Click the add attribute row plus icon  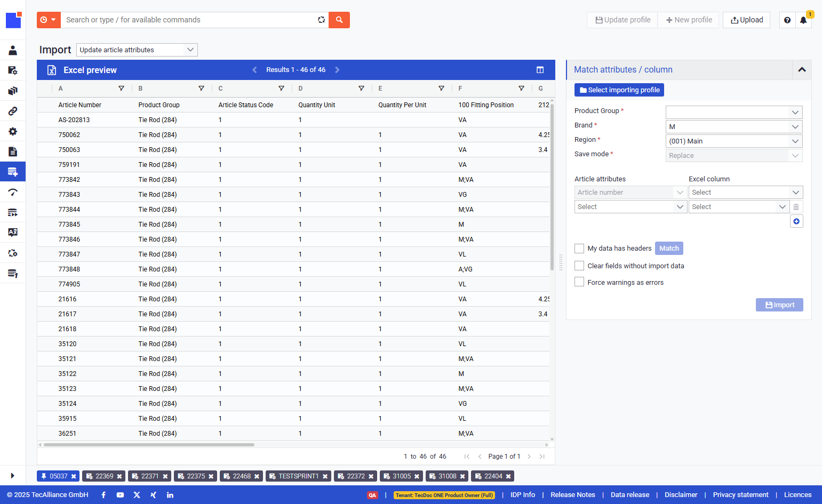[796, 221]
